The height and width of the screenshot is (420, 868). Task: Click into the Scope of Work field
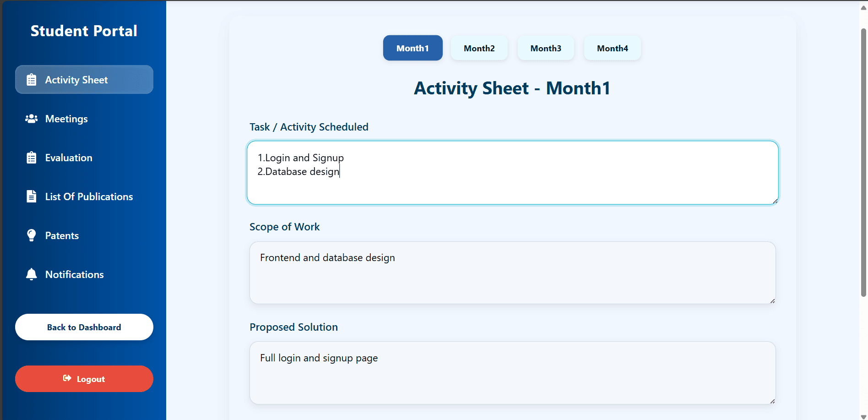[x=512, y=273]
